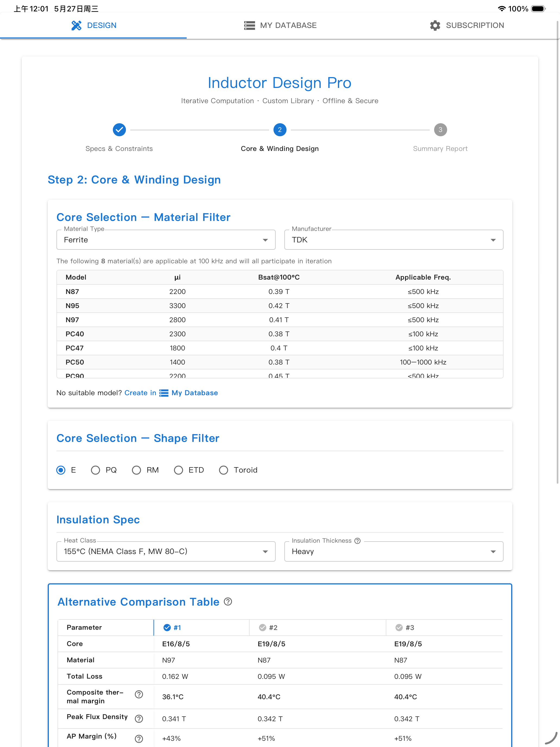Click the Inductor Design Pro title

279,83
